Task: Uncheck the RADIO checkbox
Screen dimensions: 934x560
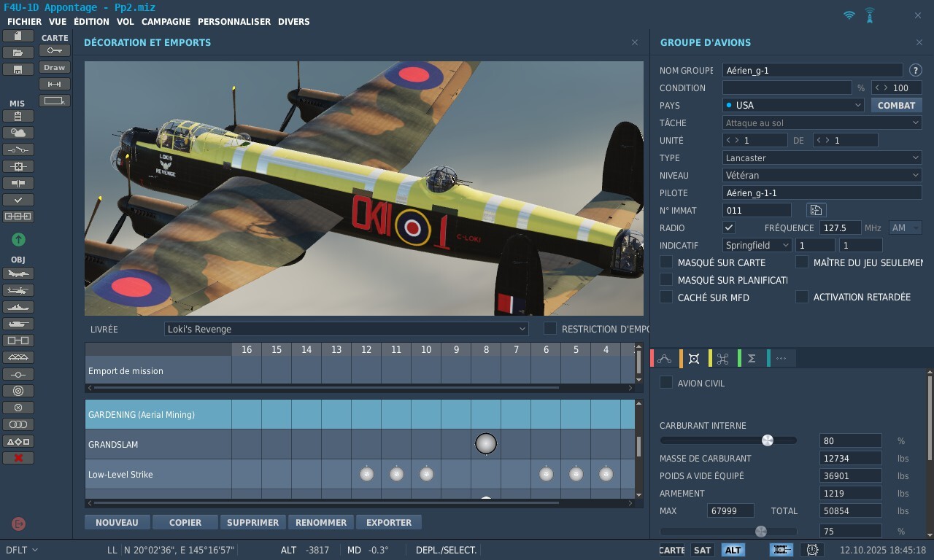Action: click(x=729, y=227)
